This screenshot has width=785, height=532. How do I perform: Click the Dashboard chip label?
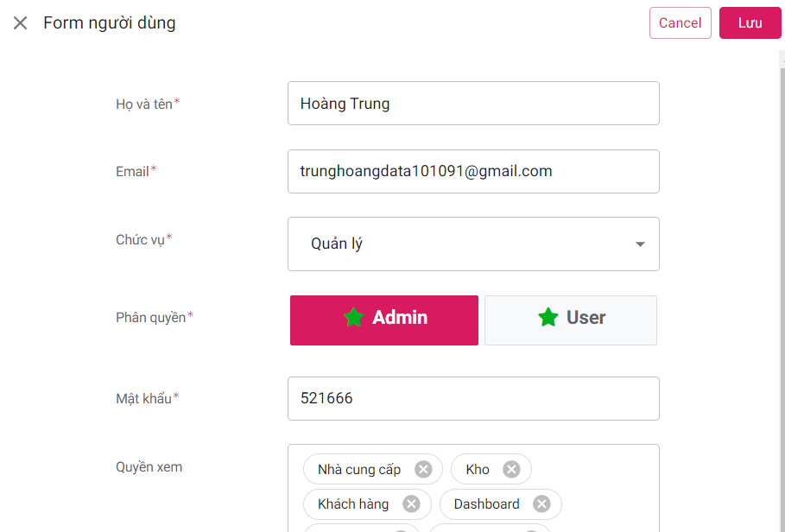tap(486, 503)
